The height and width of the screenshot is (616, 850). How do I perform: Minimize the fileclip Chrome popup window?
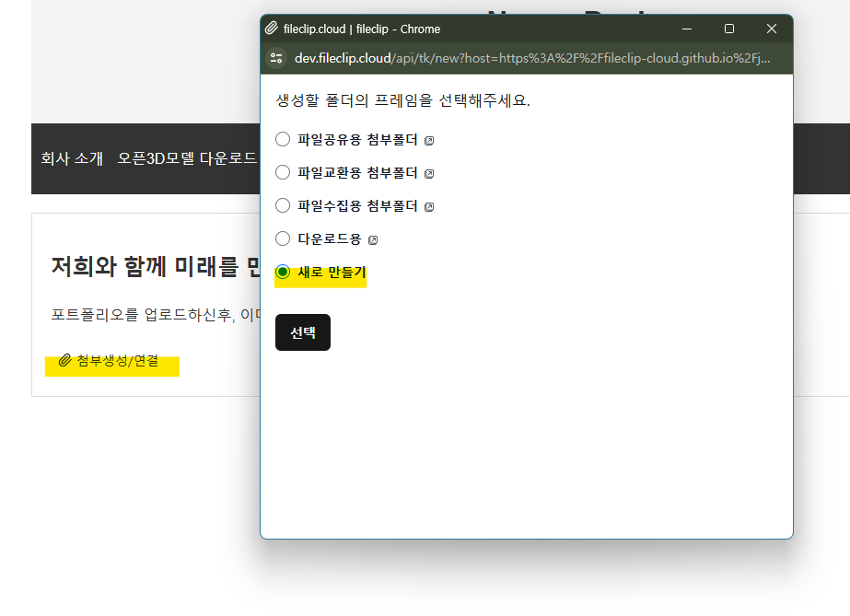(x=687, y=29)
